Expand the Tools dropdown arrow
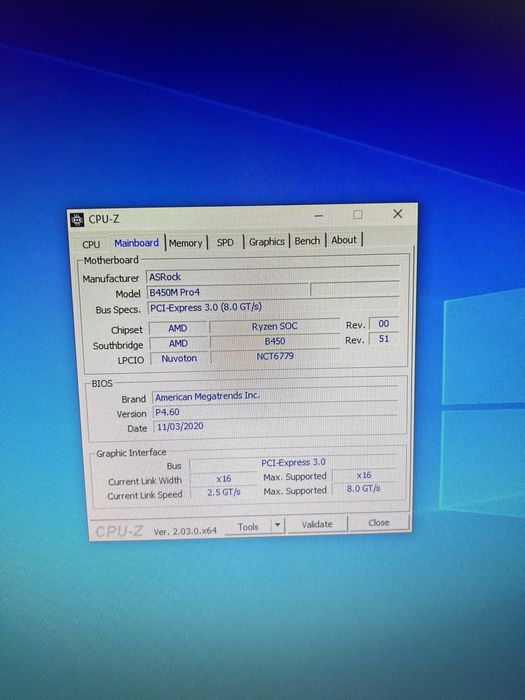This screenshot has height=700, width=525. tap(278, 525)
